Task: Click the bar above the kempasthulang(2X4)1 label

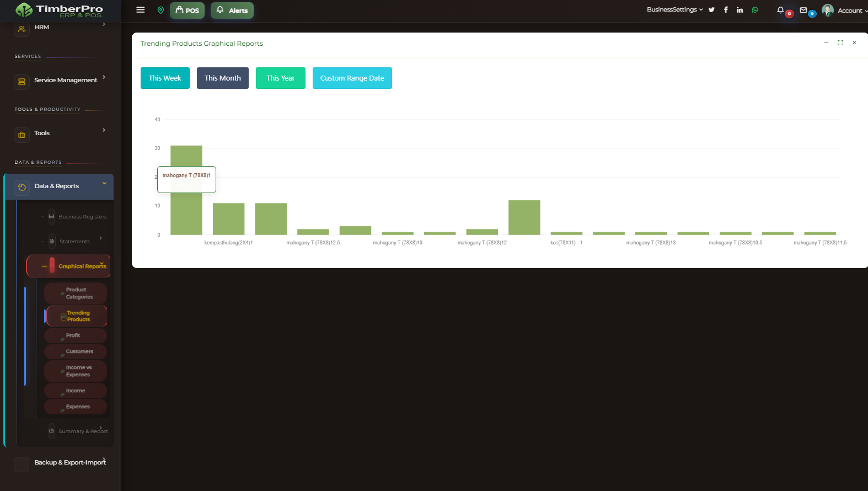Action: pyautogui.click(x=228, y=219)
